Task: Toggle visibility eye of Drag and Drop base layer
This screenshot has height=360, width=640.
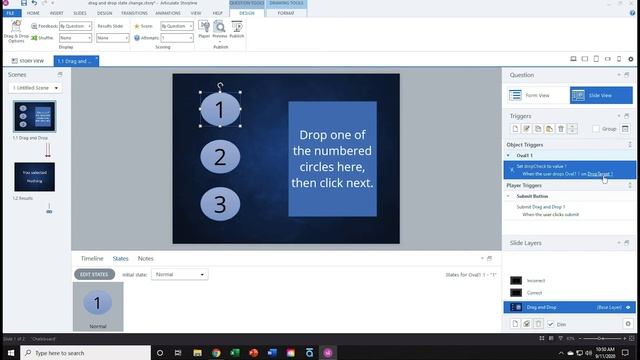Action: 628,307
